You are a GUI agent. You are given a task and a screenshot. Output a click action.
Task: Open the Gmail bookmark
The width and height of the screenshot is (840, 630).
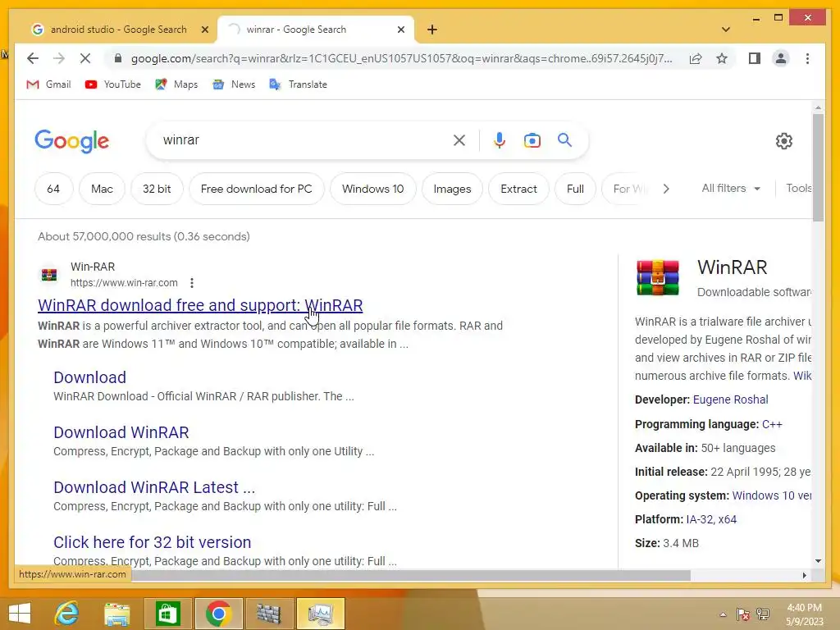point(48,84)
